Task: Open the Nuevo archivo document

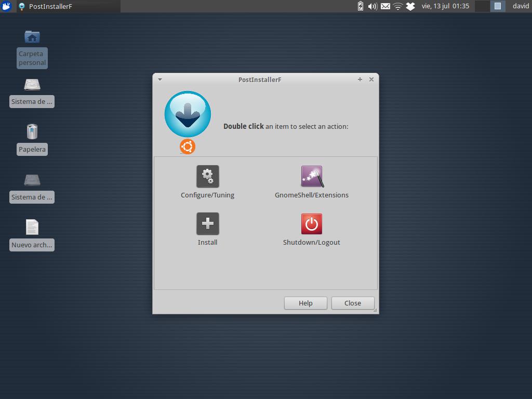Action: point(32,227)
